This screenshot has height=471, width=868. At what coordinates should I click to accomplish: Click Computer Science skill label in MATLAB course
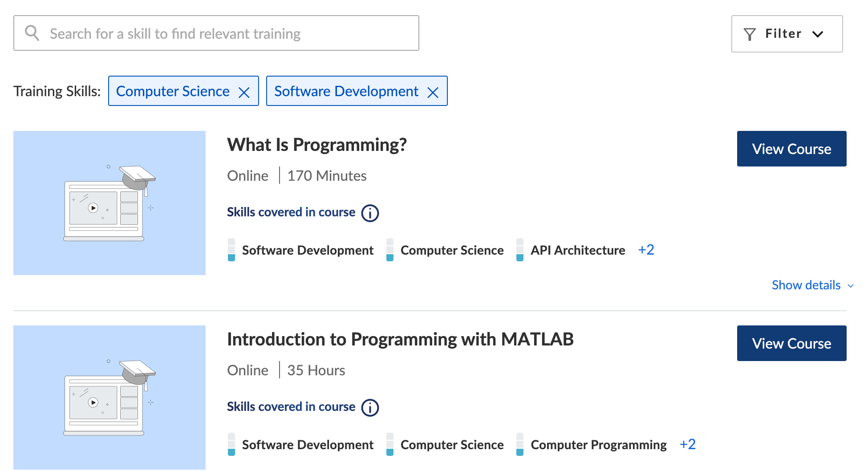(x=452, y=445)
